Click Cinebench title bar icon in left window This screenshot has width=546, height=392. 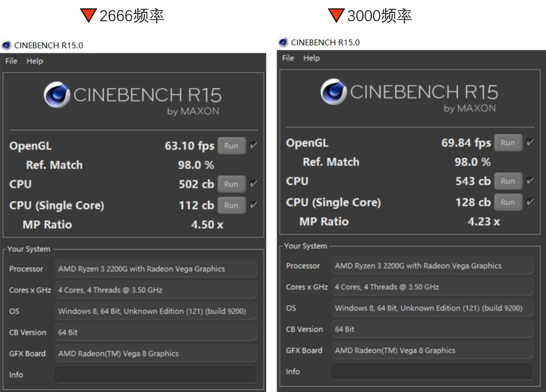(x=7, y=46)
